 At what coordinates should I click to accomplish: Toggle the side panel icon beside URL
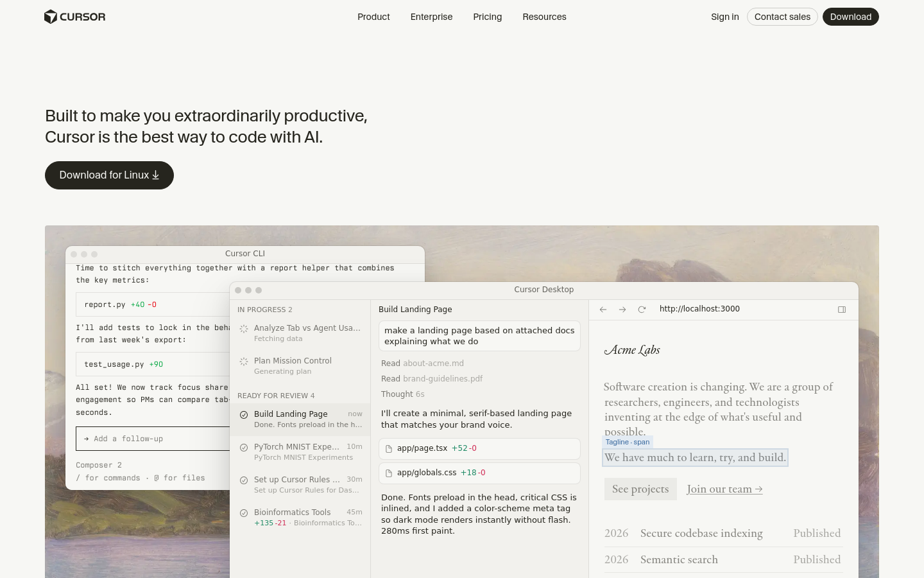point(842,310)
